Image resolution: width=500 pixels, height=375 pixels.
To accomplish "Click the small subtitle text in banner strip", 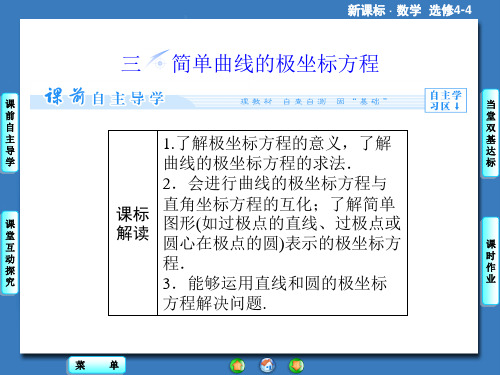I will pos(313,101).
